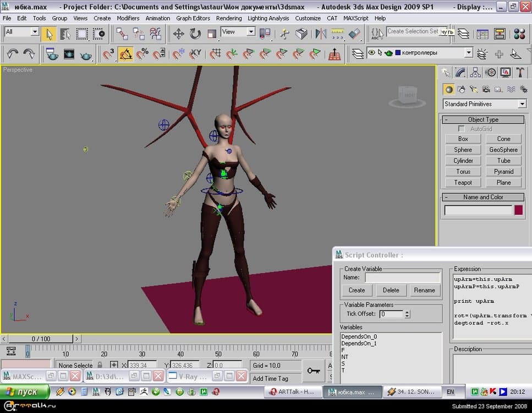Activate the Select and Rotate tool
Viewport: 532px width, 413px height.
point(195,34)
